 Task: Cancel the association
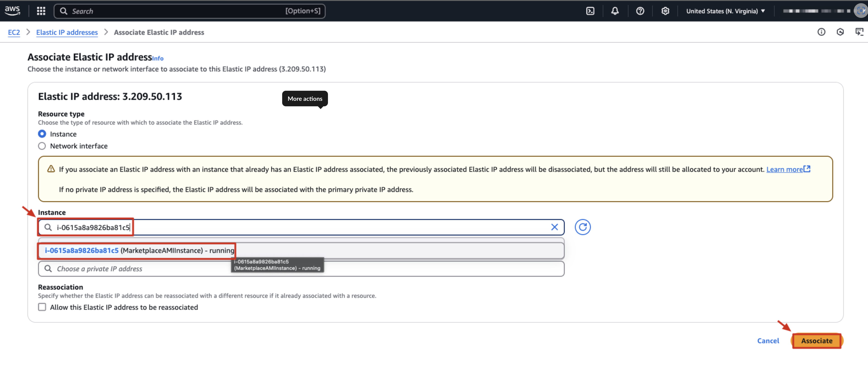pyautogui.click(x=768, y=341)
